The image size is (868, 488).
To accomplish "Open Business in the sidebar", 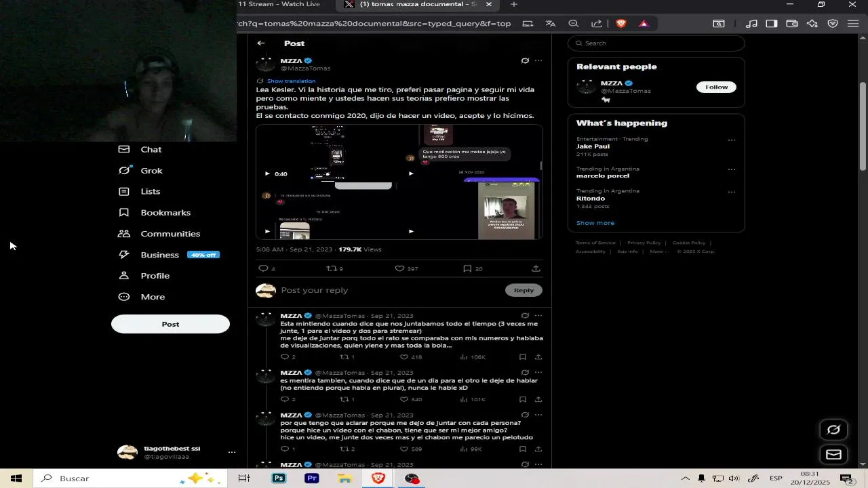I will (169, 255).
